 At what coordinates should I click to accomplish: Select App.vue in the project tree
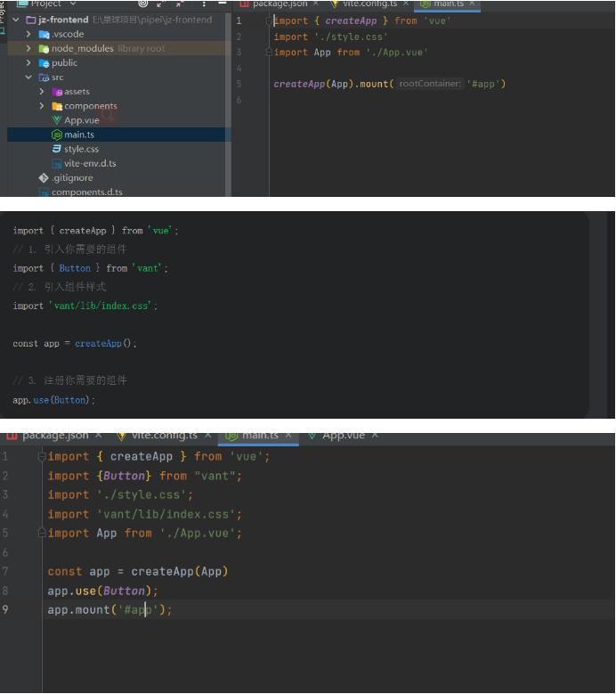(x=82, y=120)
